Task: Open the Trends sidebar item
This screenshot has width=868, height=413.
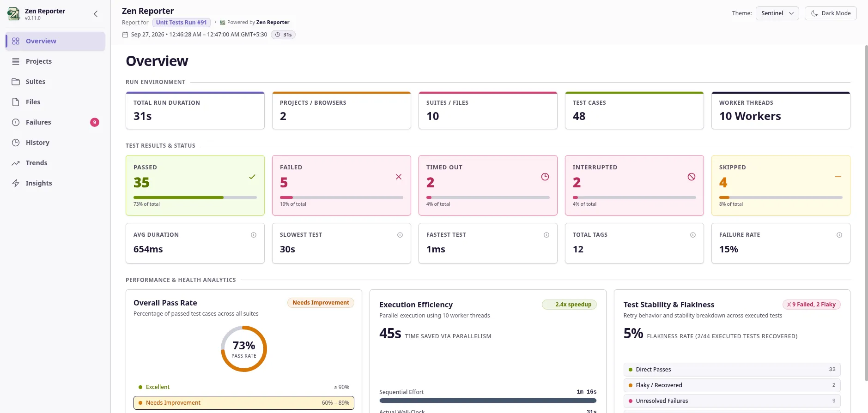Action: click(x=55, y=163)
